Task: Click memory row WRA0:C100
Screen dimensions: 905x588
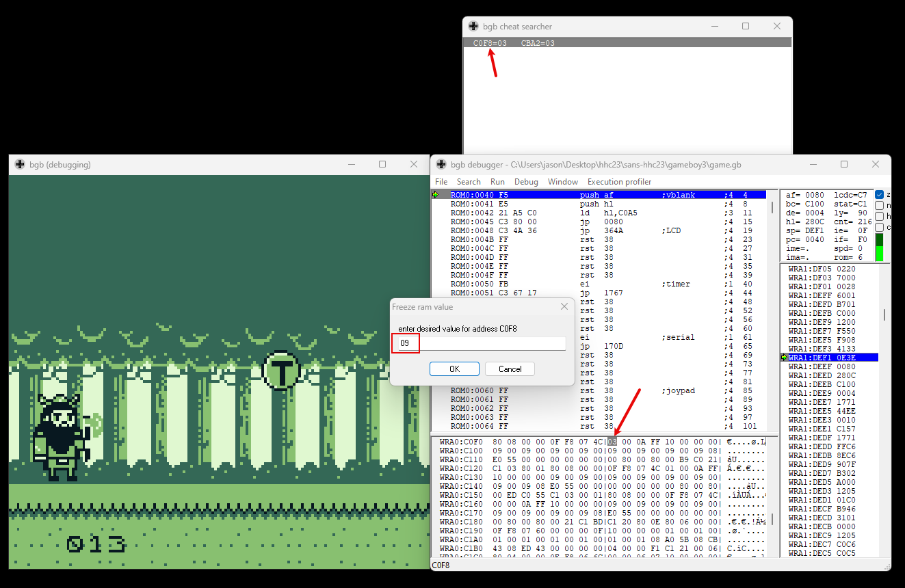Action: (x=600, y=451)
